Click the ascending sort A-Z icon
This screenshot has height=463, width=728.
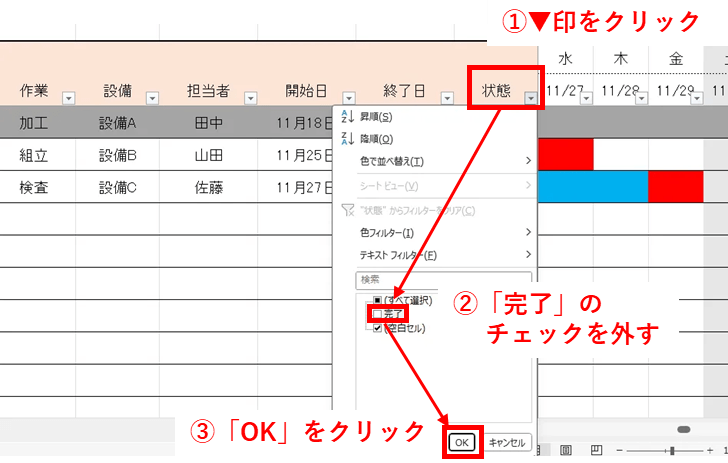tap(348, 116)
